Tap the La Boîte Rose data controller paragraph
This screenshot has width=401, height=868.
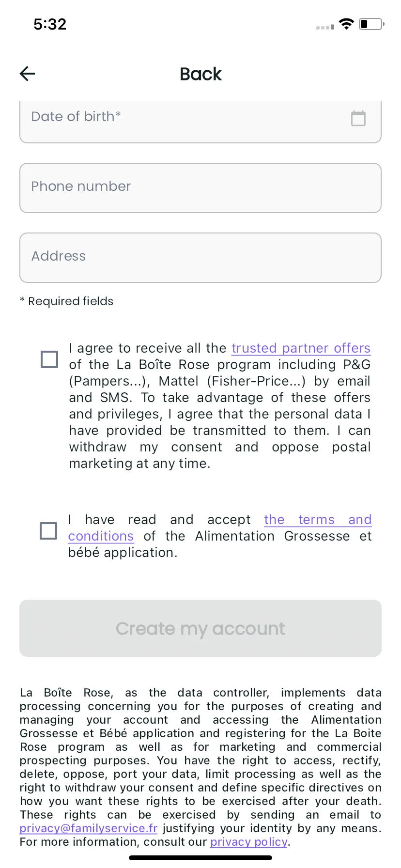(200, 767)
